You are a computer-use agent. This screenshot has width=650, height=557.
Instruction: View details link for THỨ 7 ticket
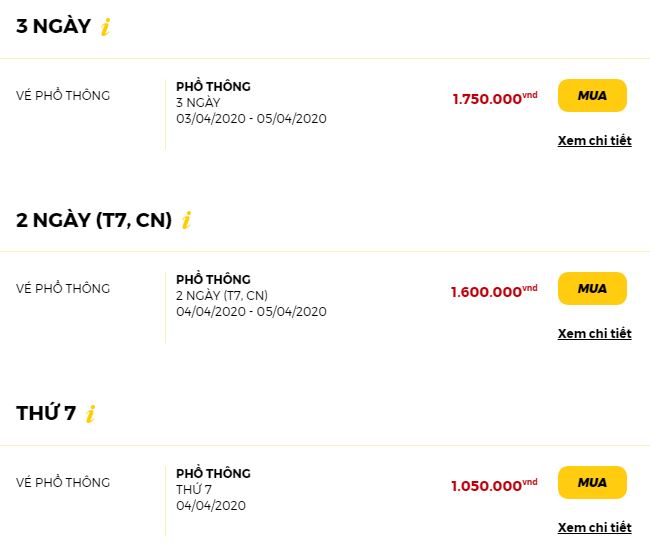coord(594,528)
